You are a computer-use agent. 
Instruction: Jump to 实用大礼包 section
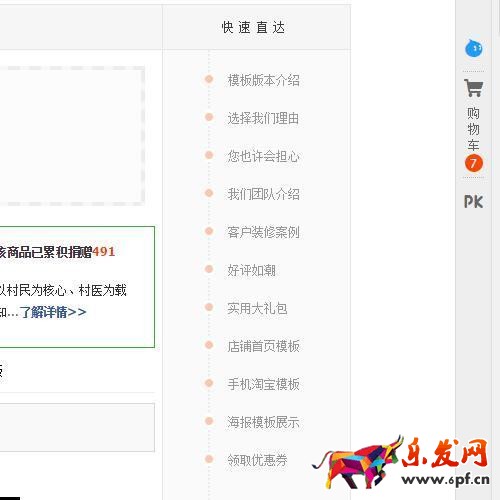pyautogui.click(x=257, y=308)
